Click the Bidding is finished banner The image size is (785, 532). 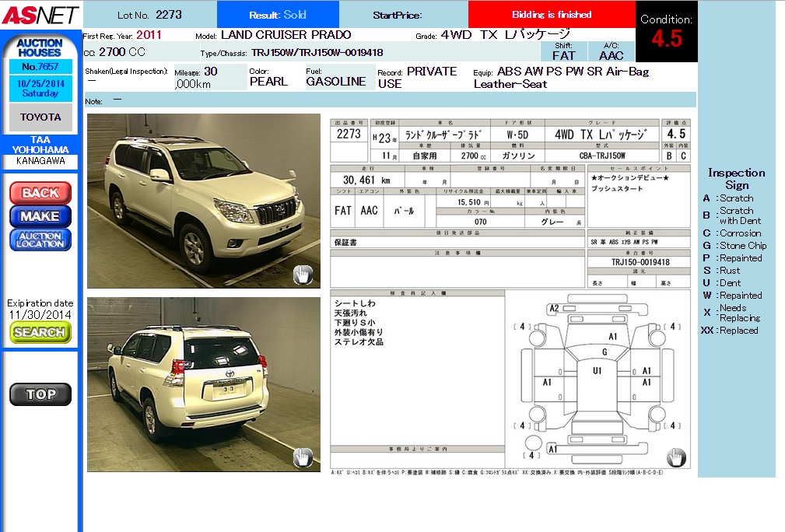[552, 15]
